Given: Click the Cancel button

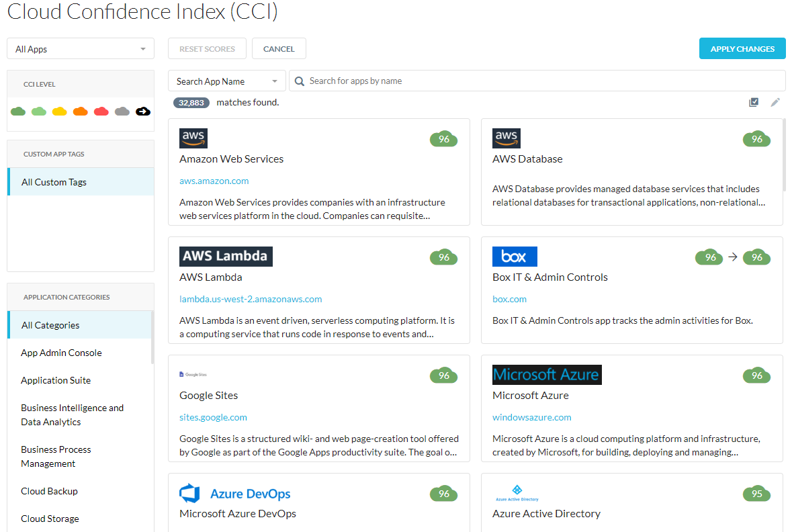Looking at the screenshot, I should 279,49.
